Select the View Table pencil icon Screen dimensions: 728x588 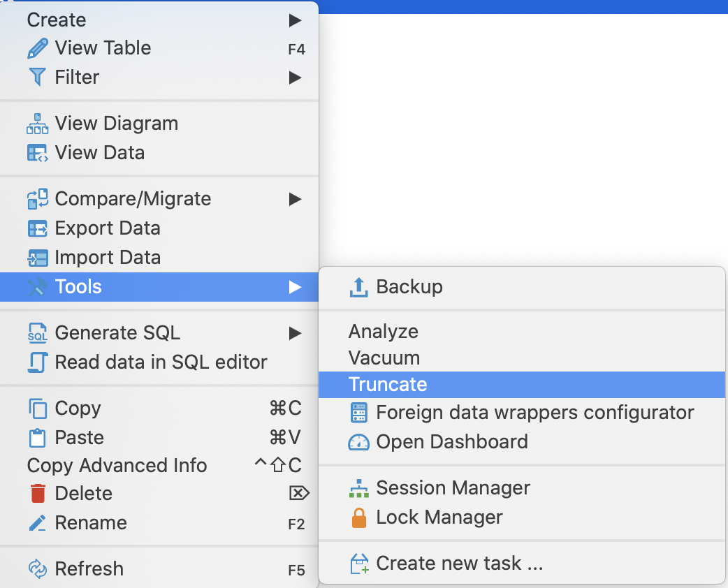coord(36,47)
